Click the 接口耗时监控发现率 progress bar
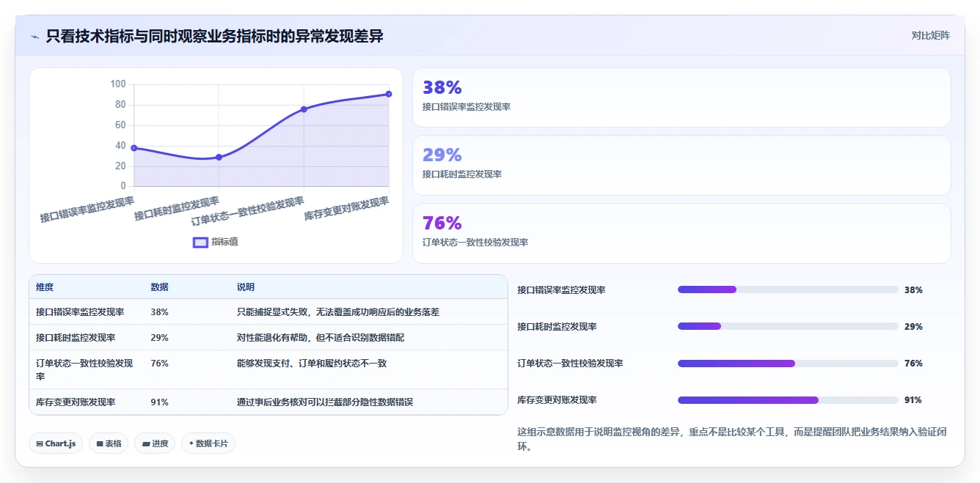This screenshot has height=483, width=980. click(788, 326)
